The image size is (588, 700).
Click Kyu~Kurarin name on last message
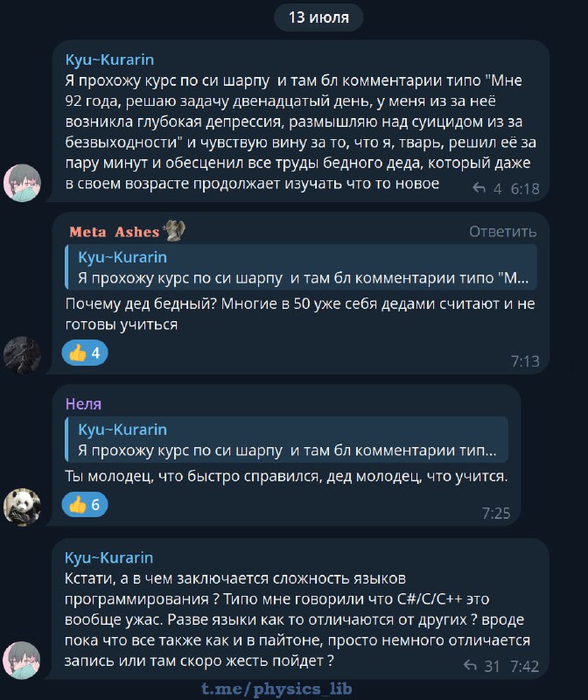click(x=109, y=557)
